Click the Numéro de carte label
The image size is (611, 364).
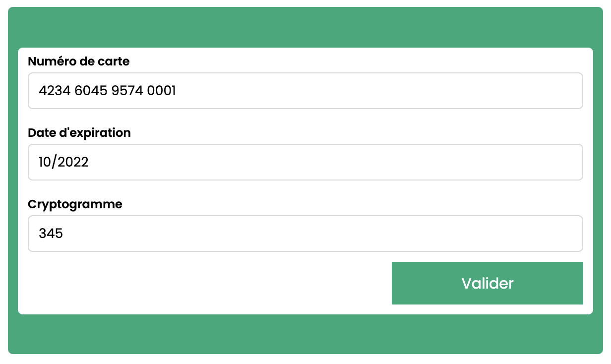coord(79,61)
